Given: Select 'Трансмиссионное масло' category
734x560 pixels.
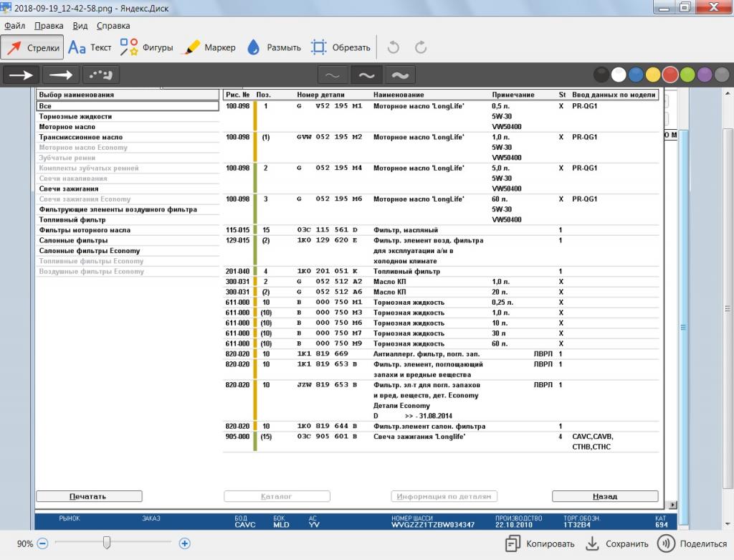Looking at the screenshot, I should (128, 137).
